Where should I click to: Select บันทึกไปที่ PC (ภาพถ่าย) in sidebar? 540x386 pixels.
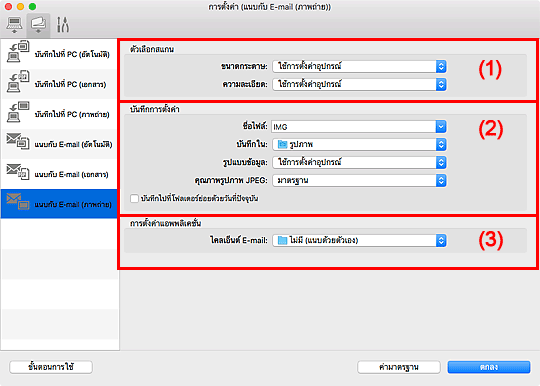pos(59,114)
